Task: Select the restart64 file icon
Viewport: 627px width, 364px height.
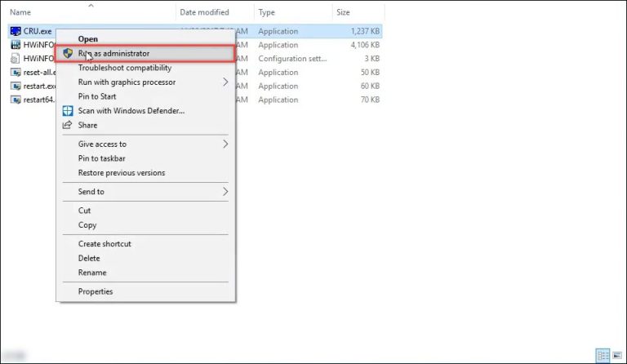Action: [16, 100]
